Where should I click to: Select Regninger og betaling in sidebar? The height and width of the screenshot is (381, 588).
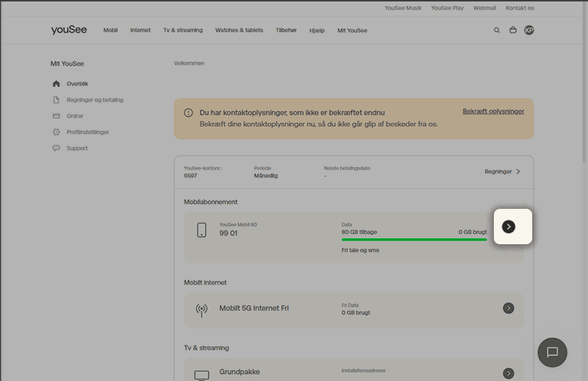click(95, 100)
